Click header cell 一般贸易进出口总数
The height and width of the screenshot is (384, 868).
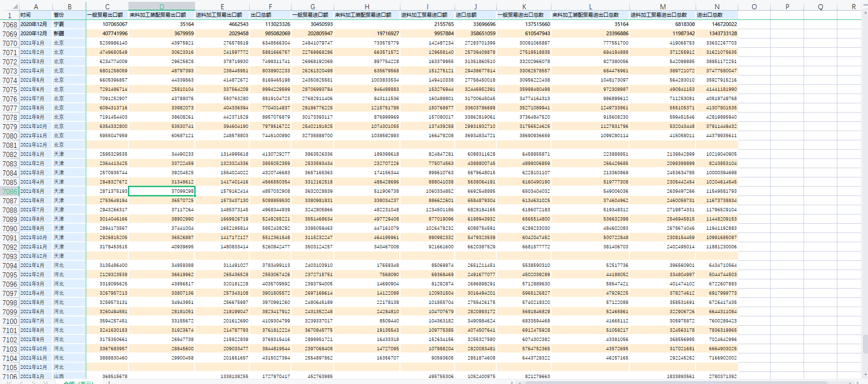coord(524,15)
